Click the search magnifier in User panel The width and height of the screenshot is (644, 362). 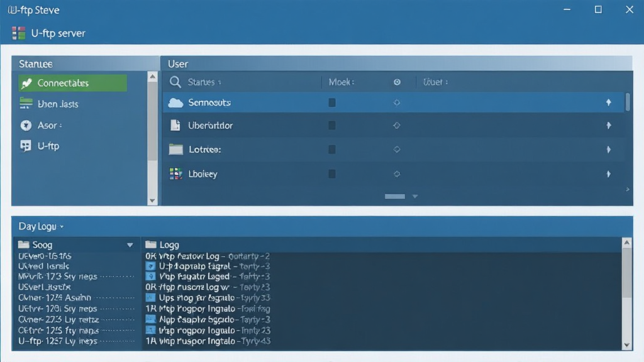[175, 82]
